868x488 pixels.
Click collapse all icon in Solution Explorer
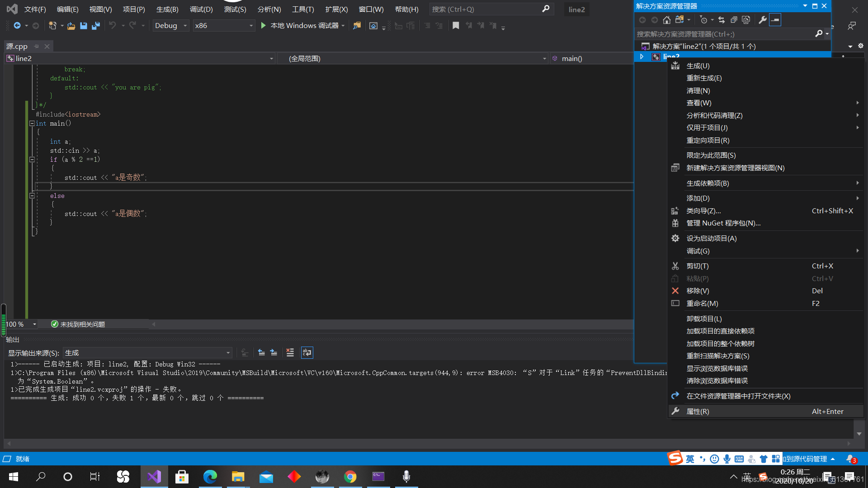(734, 20)
